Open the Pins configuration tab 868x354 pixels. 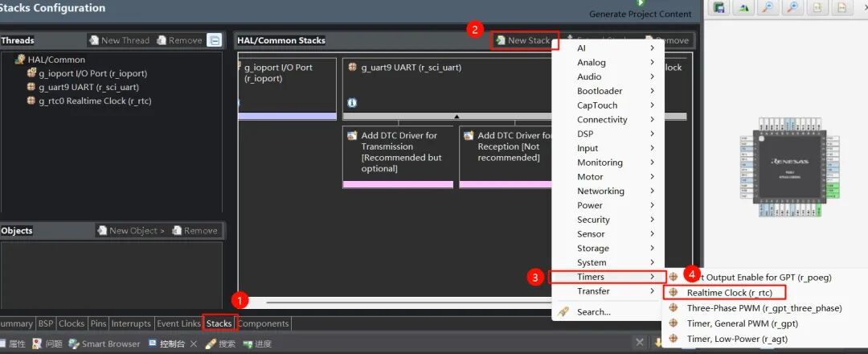(98, 323)
